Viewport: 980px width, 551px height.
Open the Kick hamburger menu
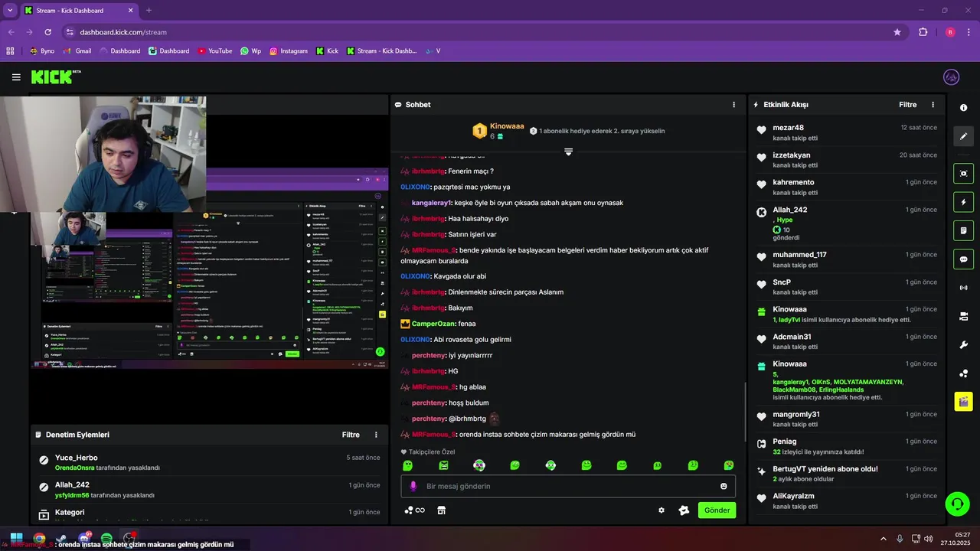16,77
